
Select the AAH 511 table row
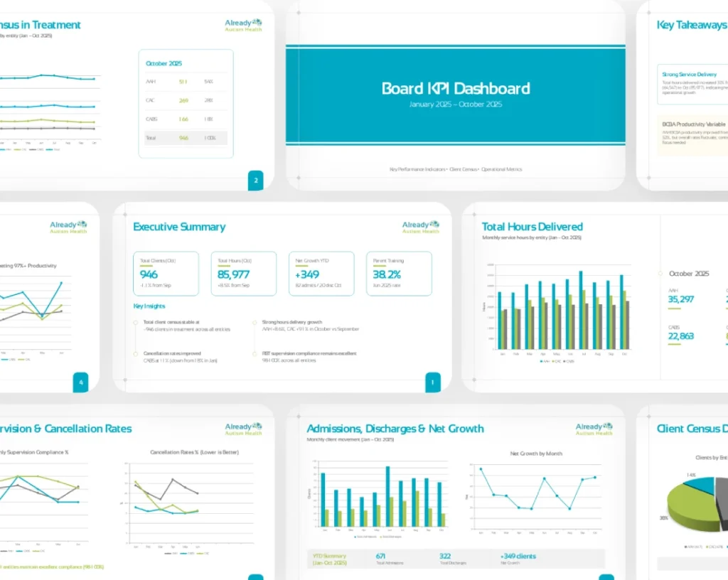(186, 82)
